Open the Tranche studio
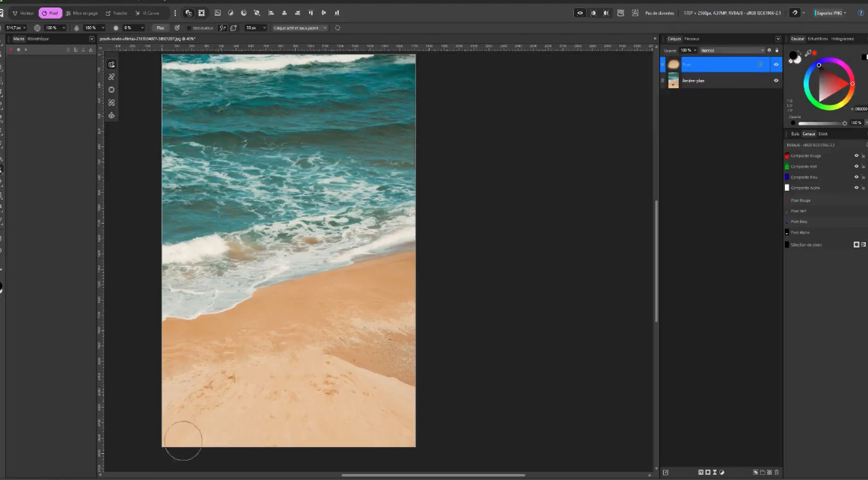The width and height of the screenshot is (868, 480). (x=117, y=13)
